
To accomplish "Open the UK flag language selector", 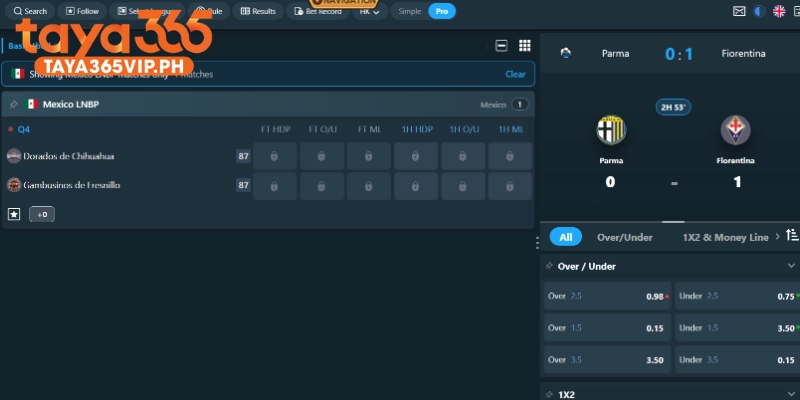I will 779,11.
